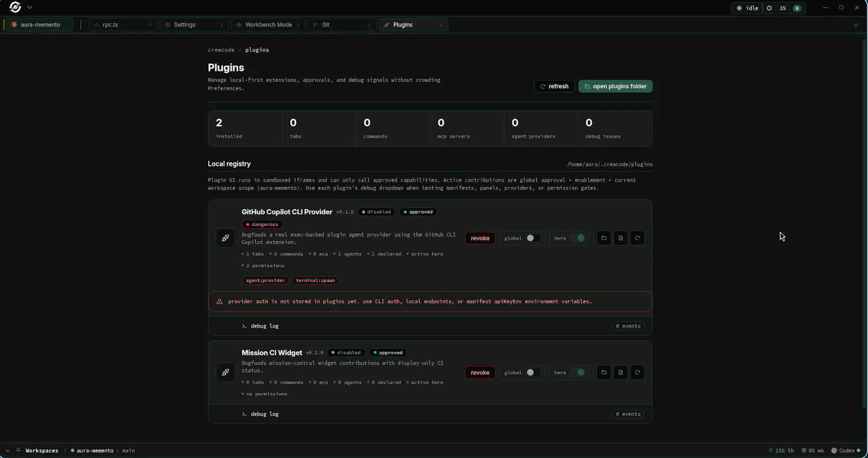868x458 pixels.
Task: Click the terminal:spawn permission tag
Action: 315,281
